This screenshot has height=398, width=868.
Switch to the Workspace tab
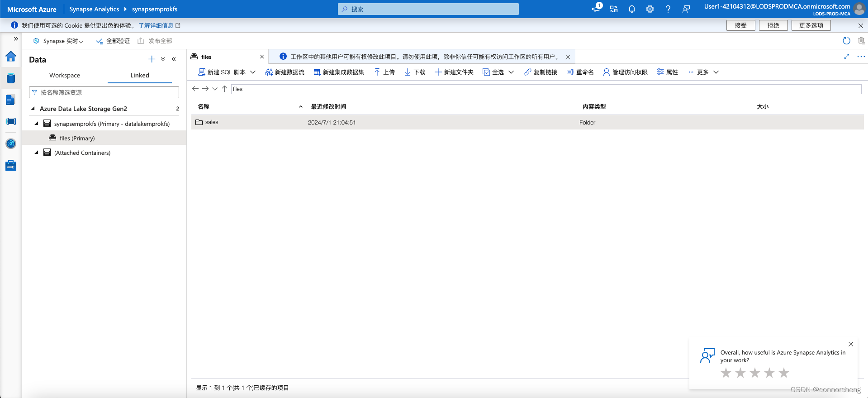[65, 75]
